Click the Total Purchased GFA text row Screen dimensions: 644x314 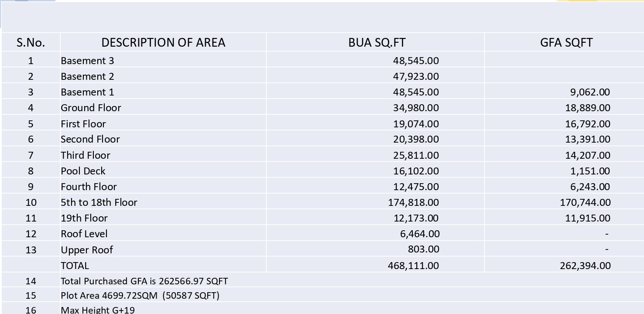144,281
